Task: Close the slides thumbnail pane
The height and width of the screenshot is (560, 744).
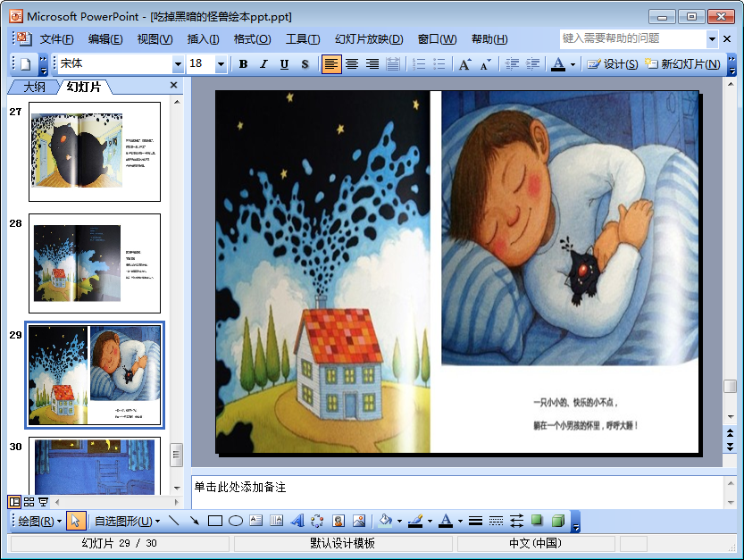Action: click(173, 85)
